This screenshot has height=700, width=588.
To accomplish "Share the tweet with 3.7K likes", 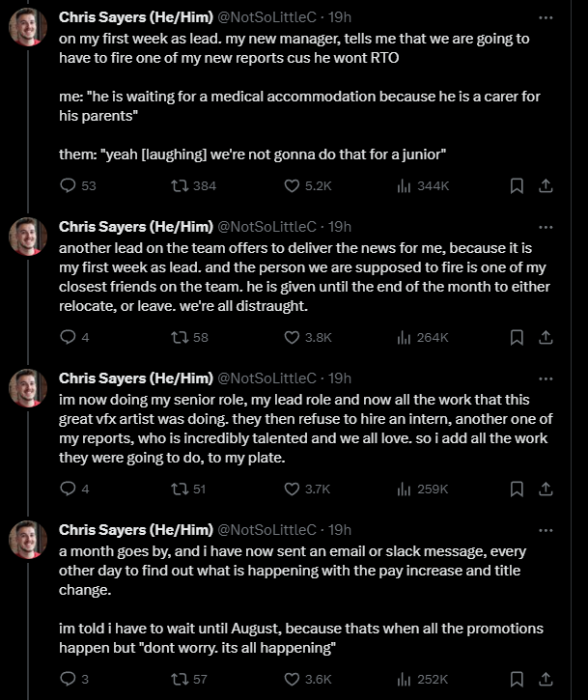I will pos(546,489).
